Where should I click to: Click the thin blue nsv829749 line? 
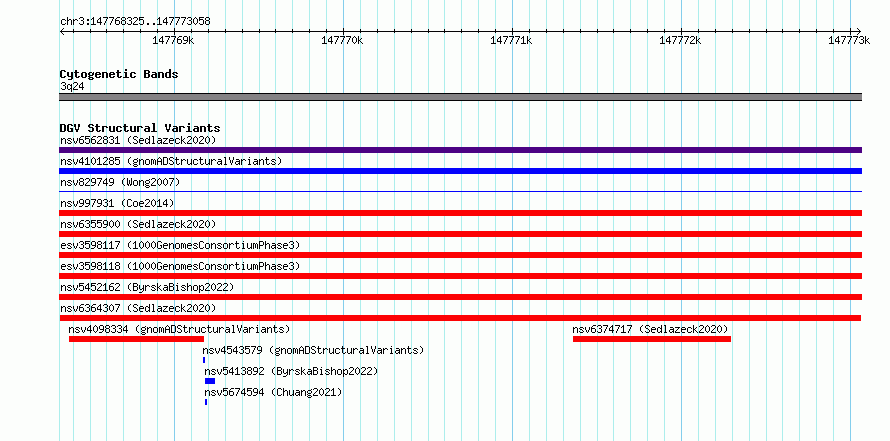[x=460, y=191]
